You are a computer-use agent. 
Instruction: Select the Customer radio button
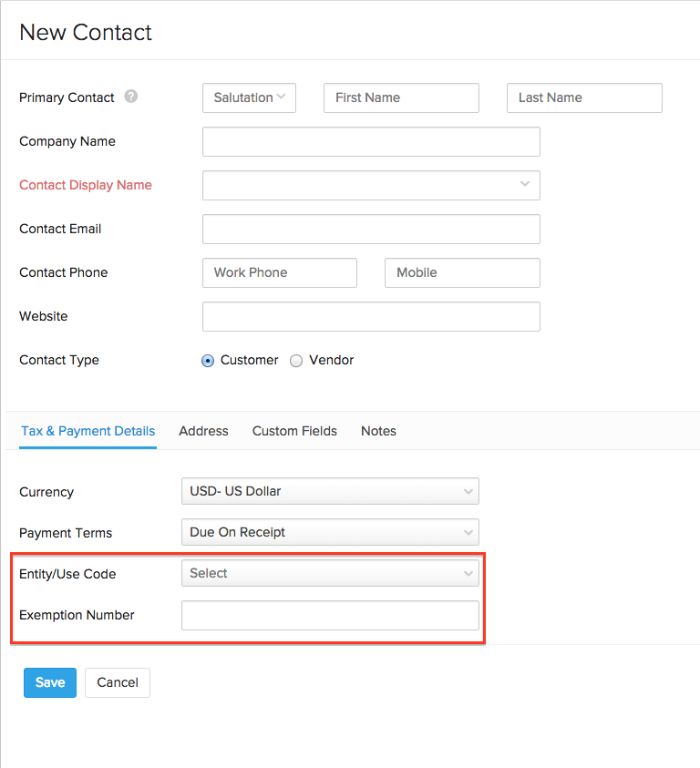(208, 360)
